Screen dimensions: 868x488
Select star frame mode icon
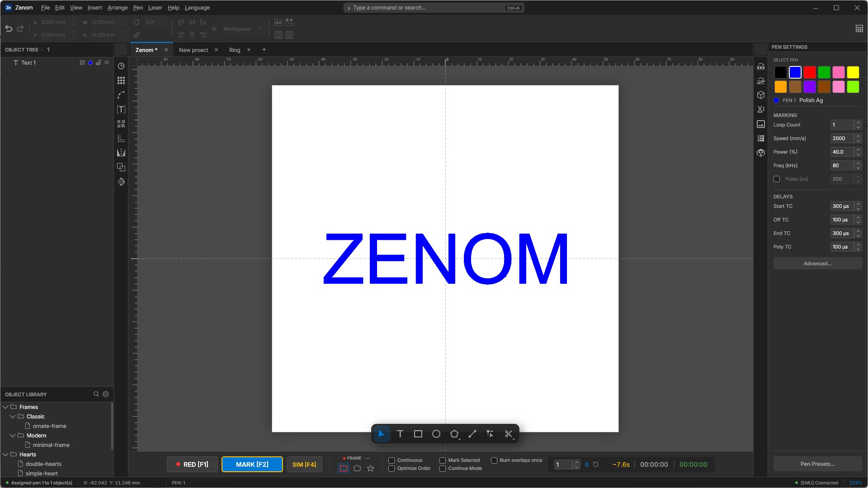(371, 468)
